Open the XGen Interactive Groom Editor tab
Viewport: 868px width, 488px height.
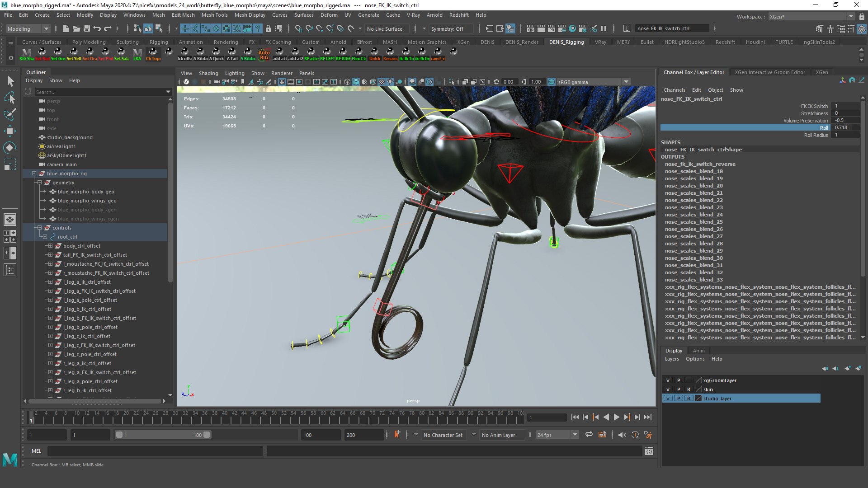(769, 72)
